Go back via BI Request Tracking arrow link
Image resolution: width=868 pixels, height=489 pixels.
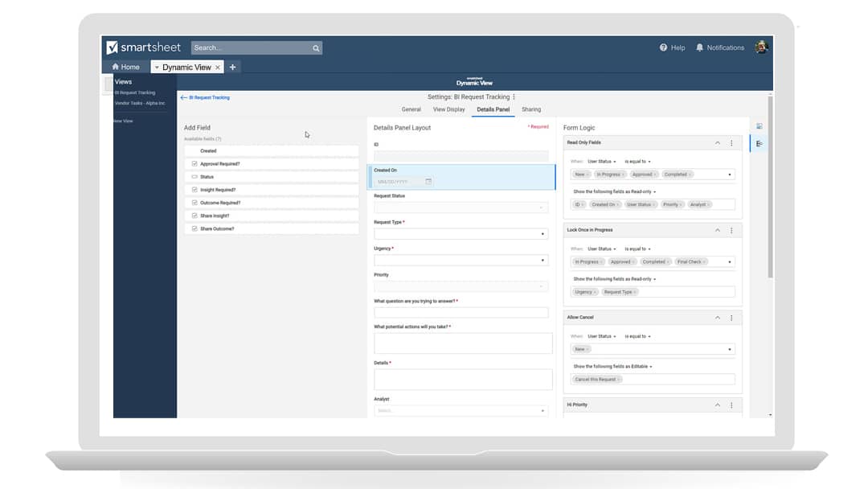point(205,97)
